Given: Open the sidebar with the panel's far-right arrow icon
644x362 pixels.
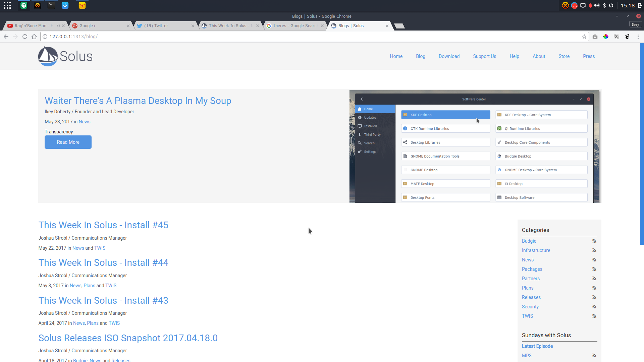Looking at the screenshot, I should click(640, 5).
